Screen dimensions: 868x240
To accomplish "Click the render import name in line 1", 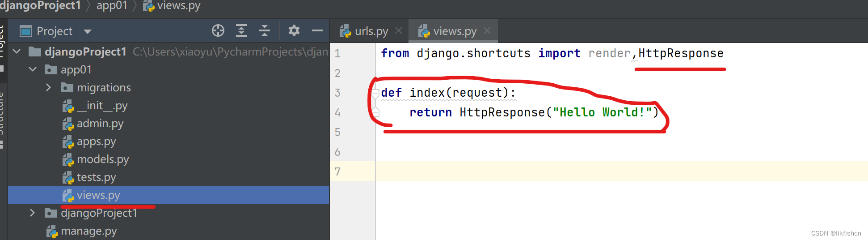I will [609, 53].
